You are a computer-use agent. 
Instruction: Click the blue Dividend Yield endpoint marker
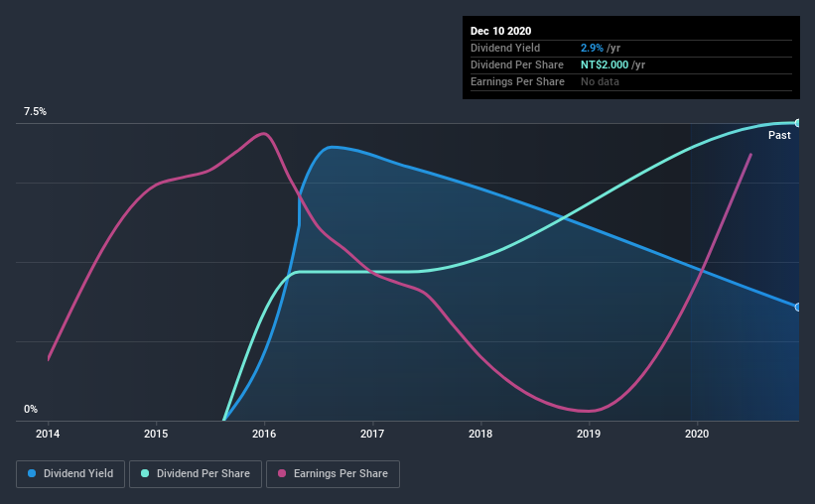tap(798, 308)
